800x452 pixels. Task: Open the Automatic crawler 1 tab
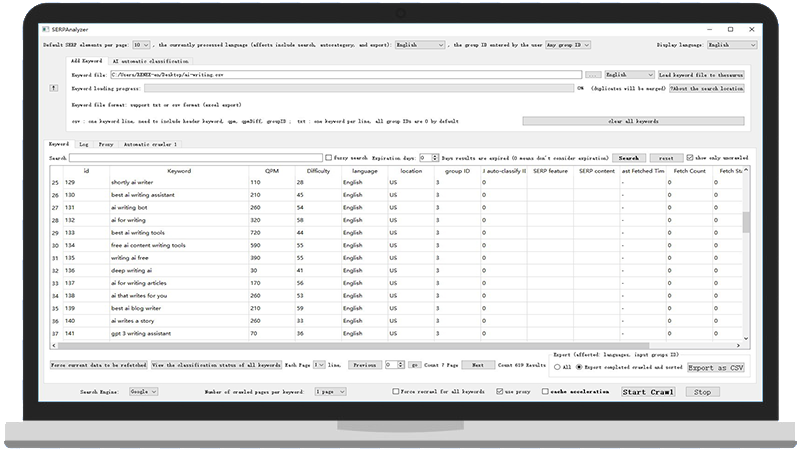(150, 144)
